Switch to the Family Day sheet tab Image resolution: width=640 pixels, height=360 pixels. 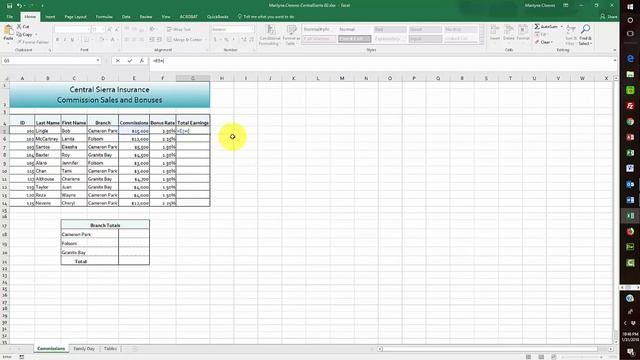coord(84,349)
